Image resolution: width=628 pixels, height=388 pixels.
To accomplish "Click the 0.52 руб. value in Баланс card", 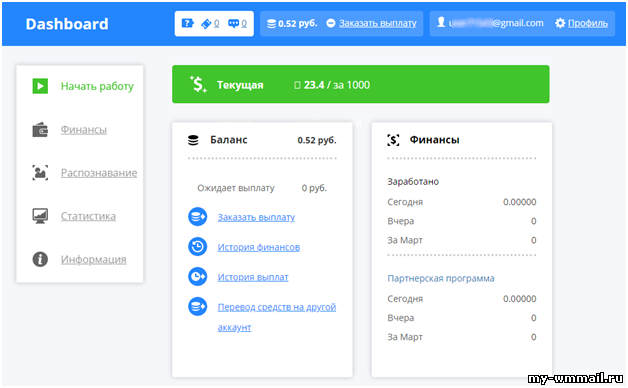I will [x=317, y=140].
